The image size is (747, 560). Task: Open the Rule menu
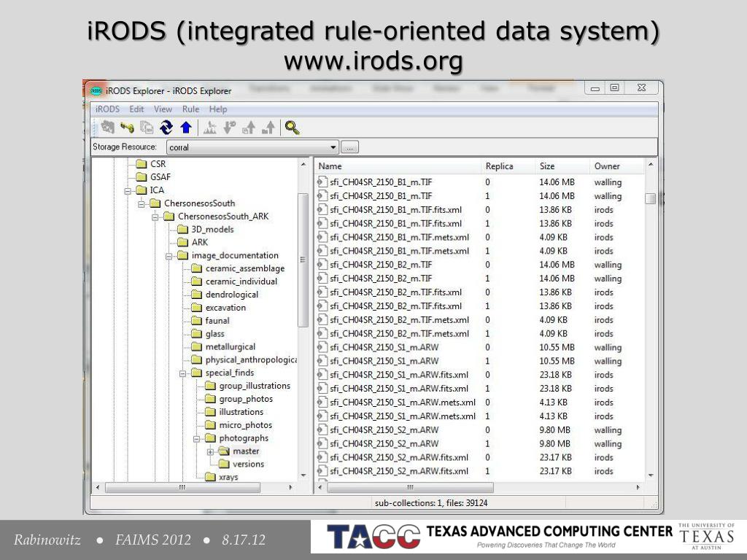click(190, 109)
